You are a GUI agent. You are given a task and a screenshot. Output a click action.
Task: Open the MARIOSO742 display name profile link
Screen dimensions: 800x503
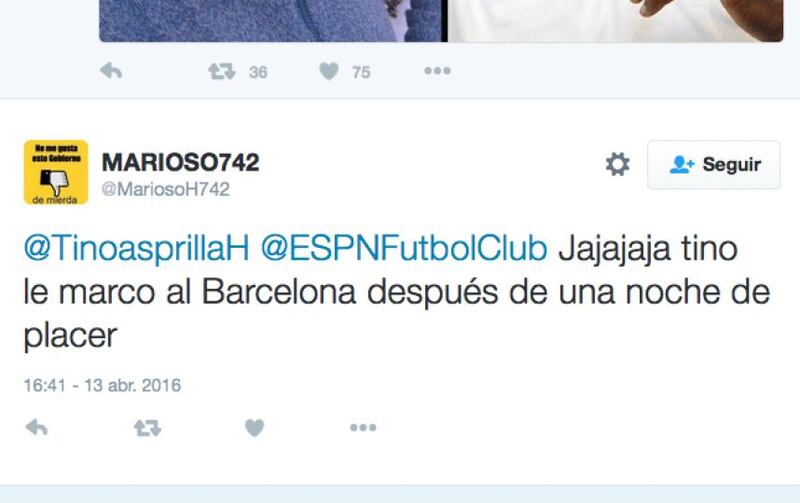click(x=181, y=163)
